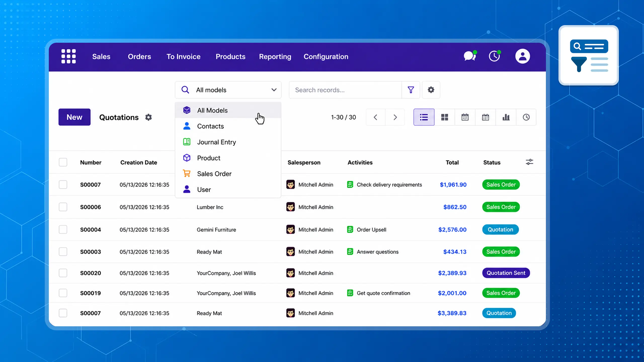
Task: Click Get quote confirmation activity icon
Action: (350, 293)
